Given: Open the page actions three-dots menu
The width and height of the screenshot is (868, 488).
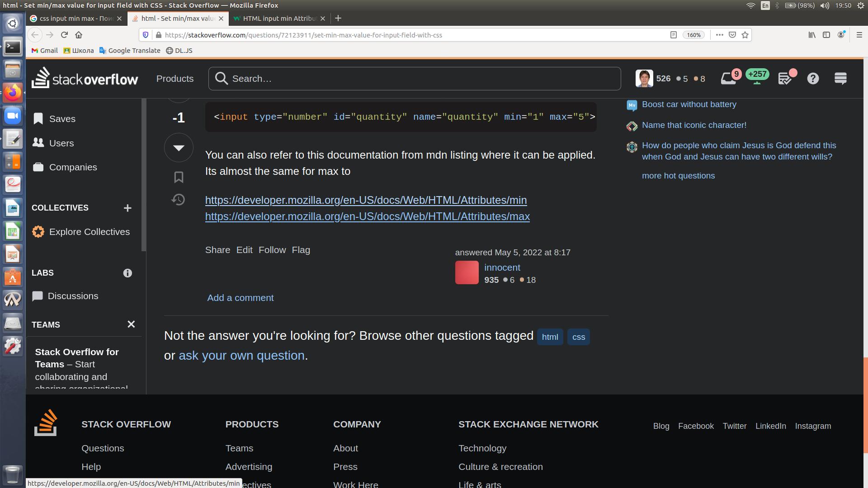Looking at the screenshot, I should [x=719, y=35].
